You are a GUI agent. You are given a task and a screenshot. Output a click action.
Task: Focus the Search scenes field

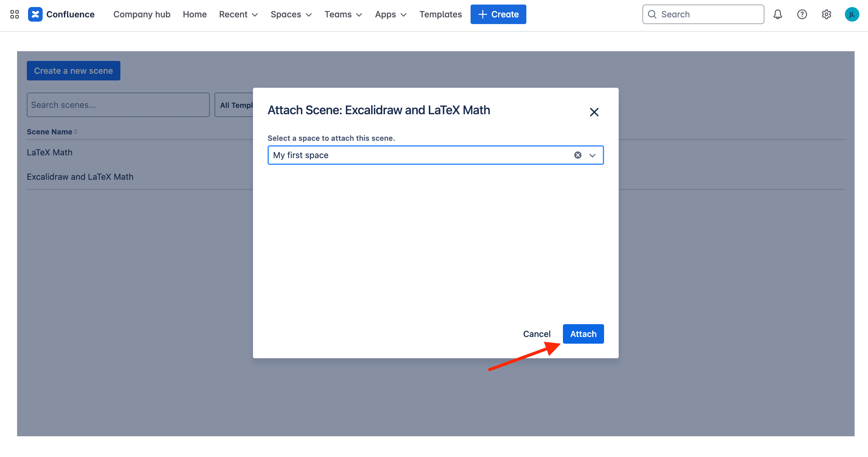[118, 105]
